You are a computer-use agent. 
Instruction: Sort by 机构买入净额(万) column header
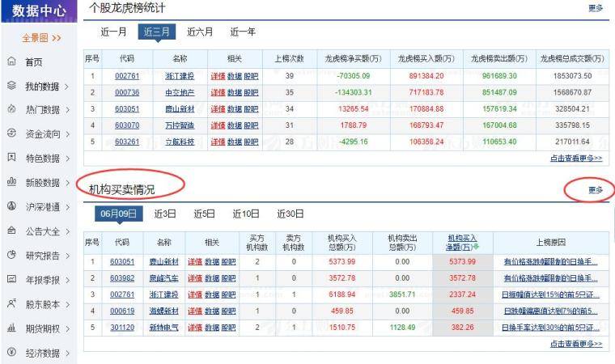(x=462, y=243)
